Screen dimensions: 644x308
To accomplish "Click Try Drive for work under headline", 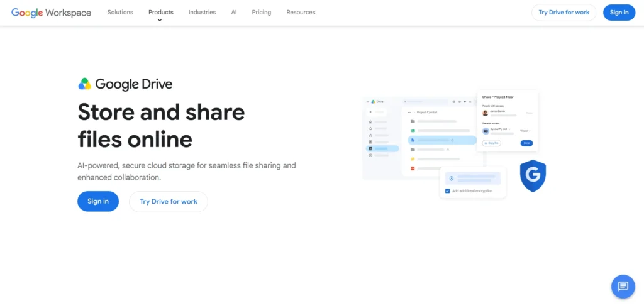I will pos(169,202).
